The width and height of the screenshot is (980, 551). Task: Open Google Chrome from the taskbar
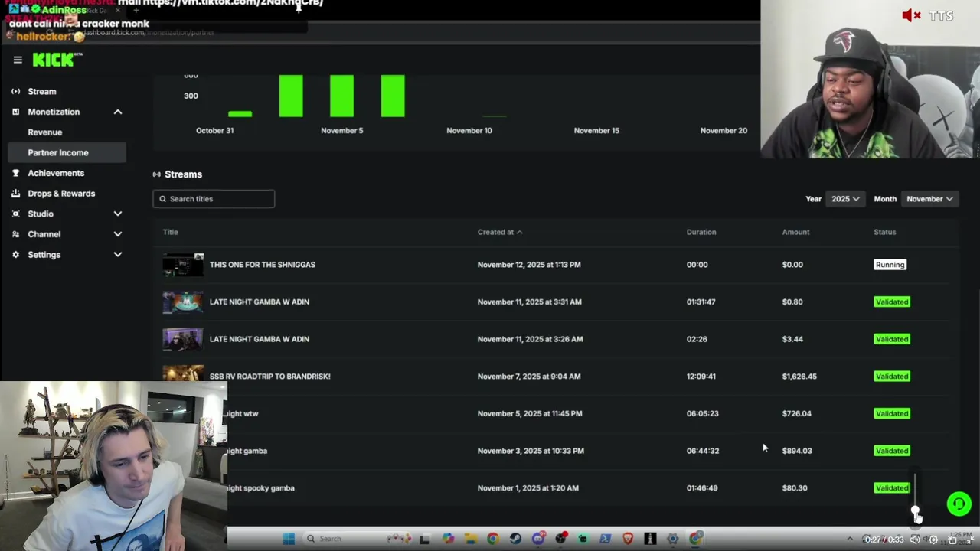pos(493,539)
